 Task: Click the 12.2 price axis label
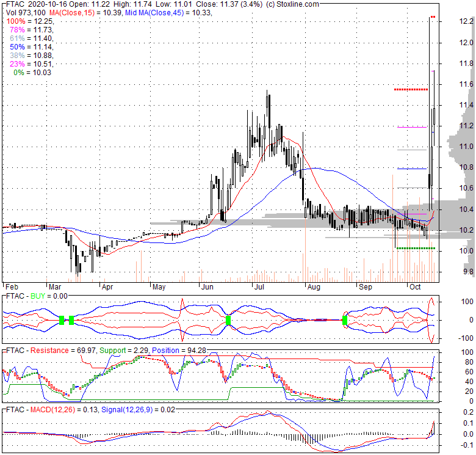tap(466, 21)
